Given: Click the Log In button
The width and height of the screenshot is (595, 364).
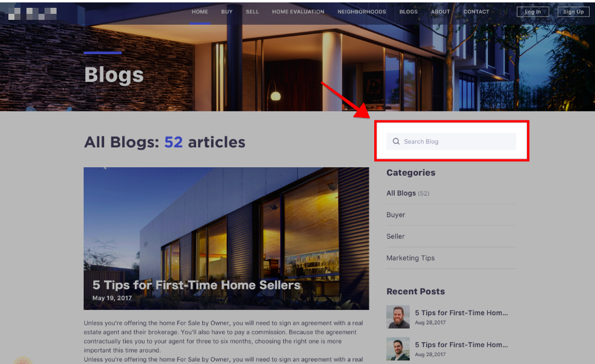Looking at the screenshot, I should [x=533, y=12].
